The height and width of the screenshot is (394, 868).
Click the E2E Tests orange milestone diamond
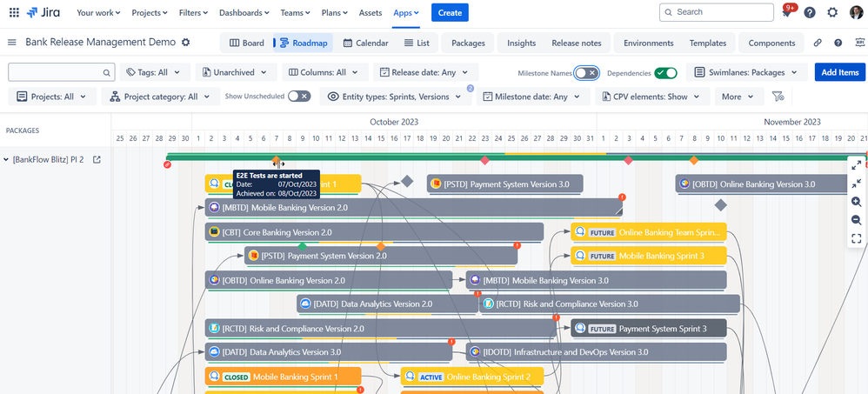(276, 160)
